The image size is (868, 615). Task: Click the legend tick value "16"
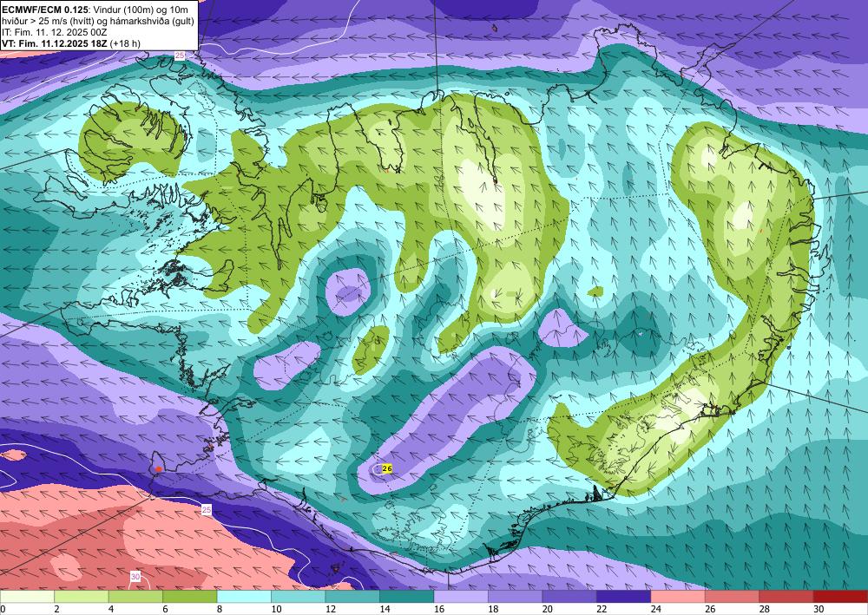tap(439, 609)
